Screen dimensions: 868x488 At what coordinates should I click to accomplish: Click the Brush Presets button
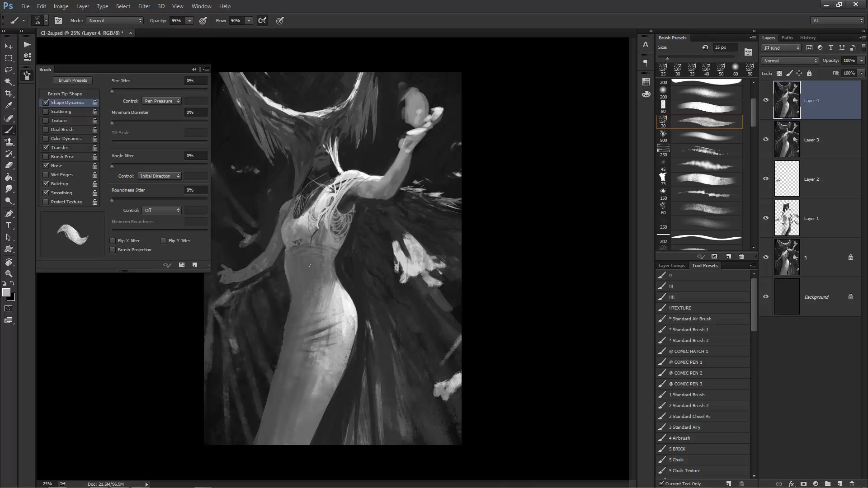[x=72, y=80]
